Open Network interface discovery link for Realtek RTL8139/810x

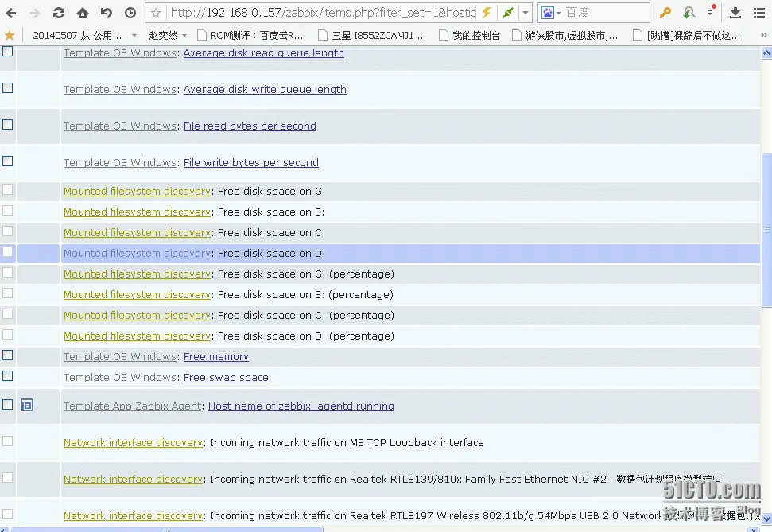pyautogui.click(x=133, y=479)
